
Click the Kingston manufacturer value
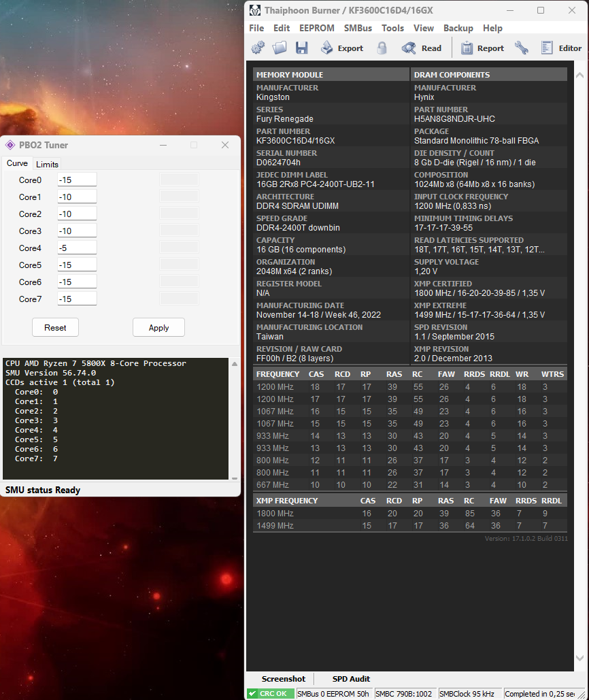pyautogui.click(x=273, y=97)
